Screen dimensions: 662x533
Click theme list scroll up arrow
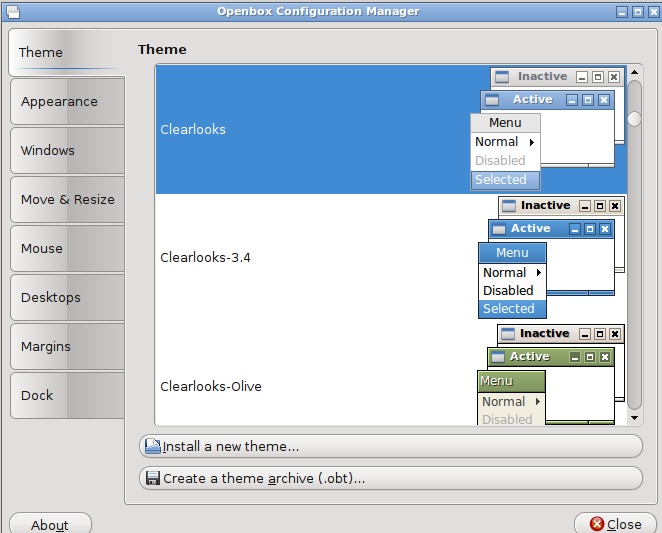634,72
